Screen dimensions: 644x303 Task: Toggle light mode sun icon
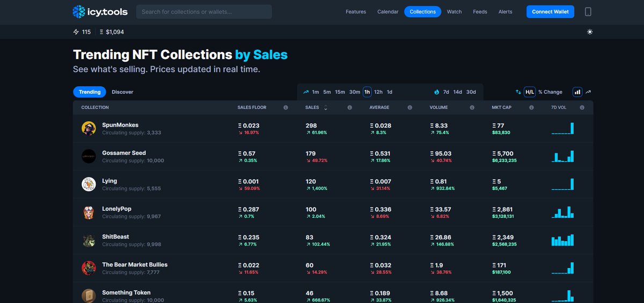(590, 32)
